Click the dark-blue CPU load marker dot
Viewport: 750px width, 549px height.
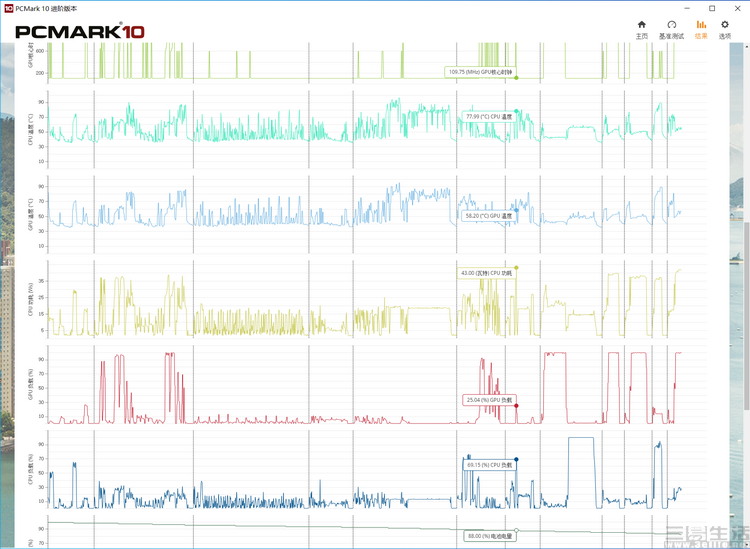516,459
